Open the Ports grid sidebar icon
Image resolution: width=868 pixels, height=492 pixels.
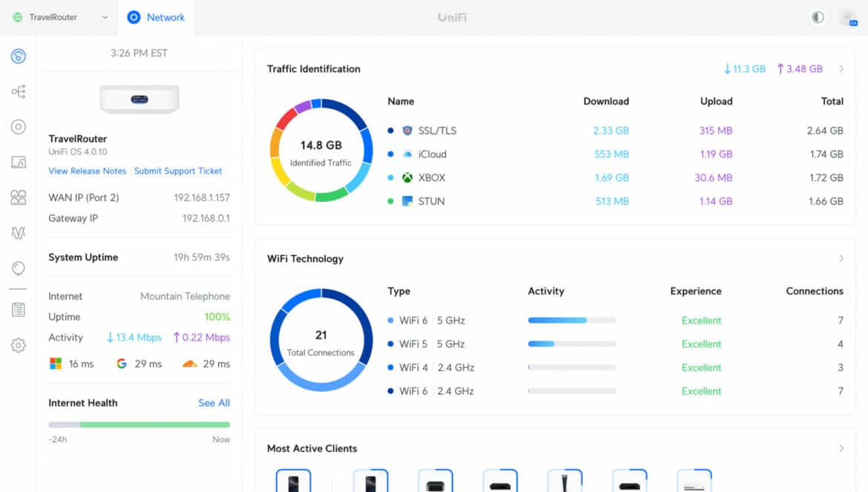point(19,197)
